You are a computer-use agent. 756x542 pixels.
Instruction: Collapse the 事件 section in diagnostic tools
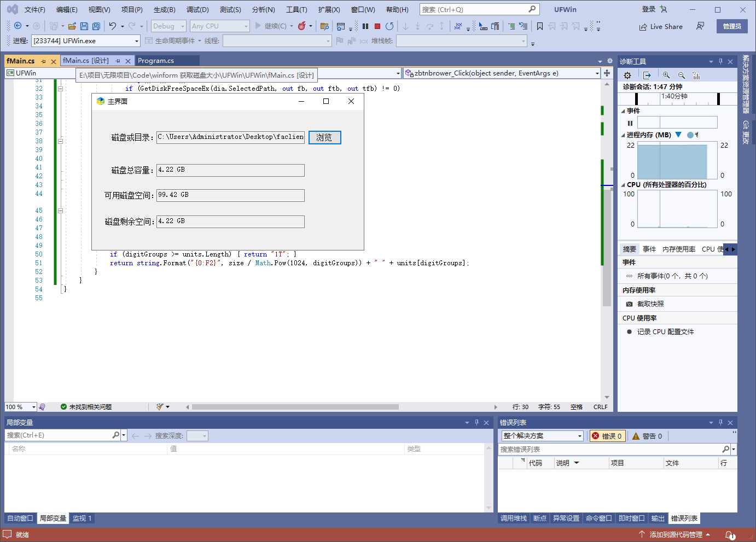(623, 111)
